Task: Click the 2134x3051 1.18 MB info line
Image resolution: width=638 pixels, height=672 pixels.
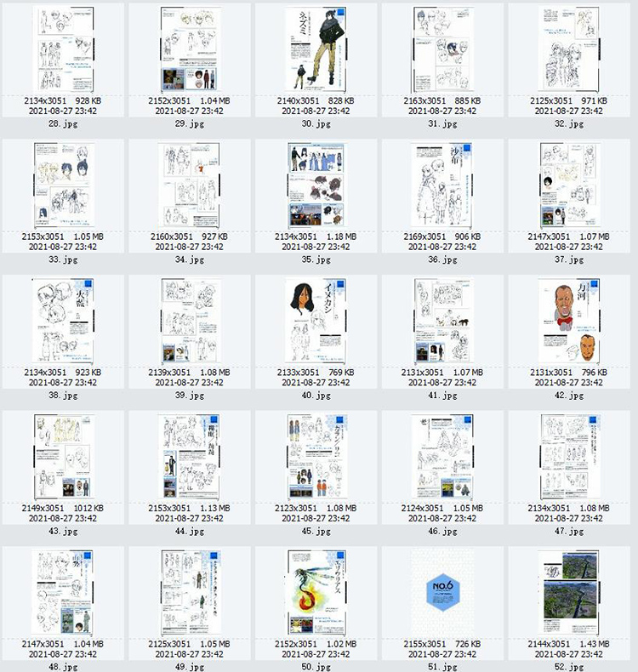Action: (x=316, y=236)
